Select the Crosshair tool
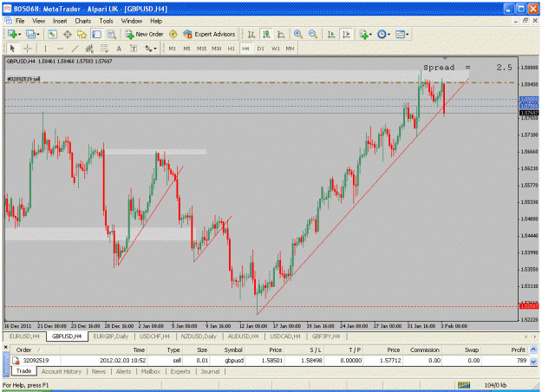The height and width of the screenshot is (392, 542). pos(28,49)
